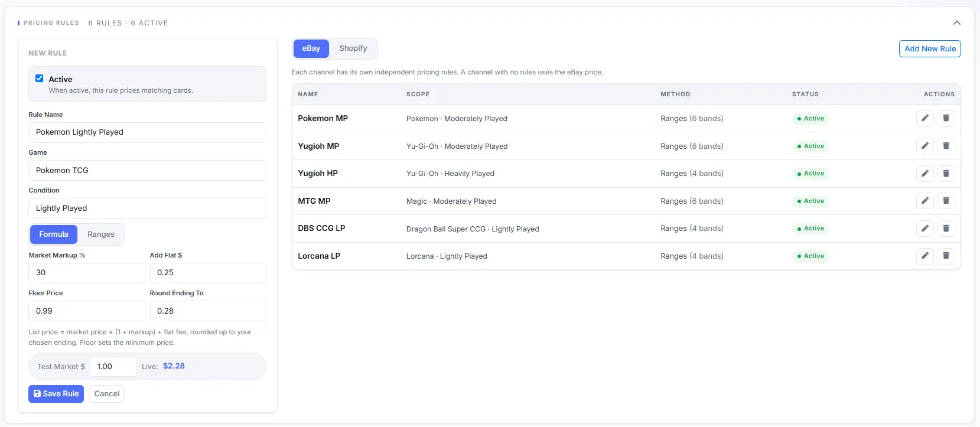This screenshot has height=427, width=980.
Task: Cancel the new rule form
Action: (x=107, y=394)
